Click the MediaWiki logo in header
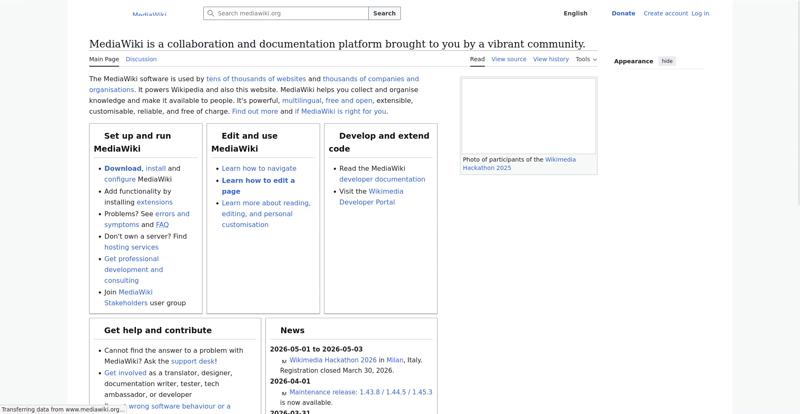800x414 pixels. [x=149, y=14]
